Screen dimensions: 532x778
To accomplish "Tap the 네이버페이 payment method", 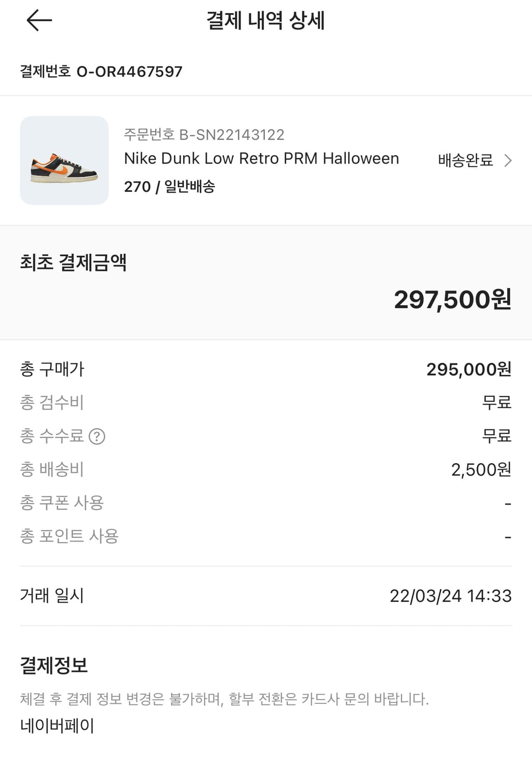I will point(57,726).
